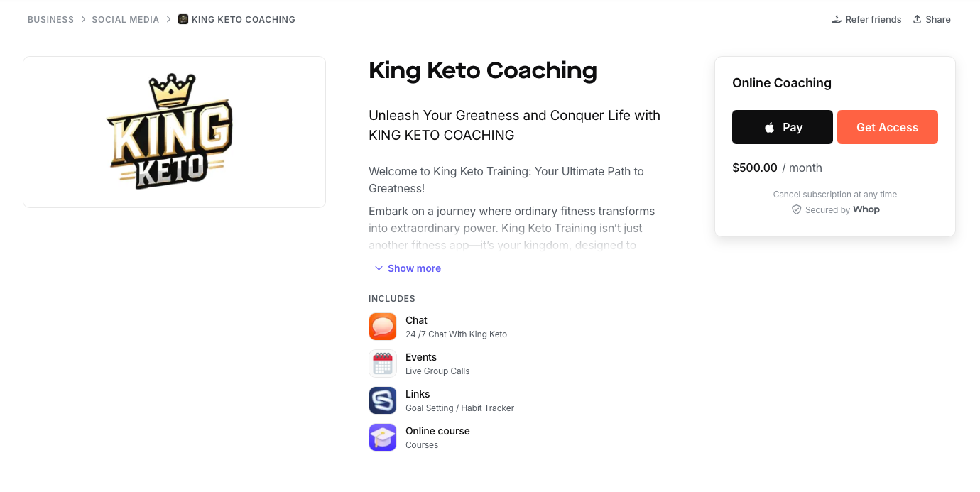The width and height of the screenshot is (980, 492).
Task: Select the Links app icon
Action: click(x=383, y=400)
